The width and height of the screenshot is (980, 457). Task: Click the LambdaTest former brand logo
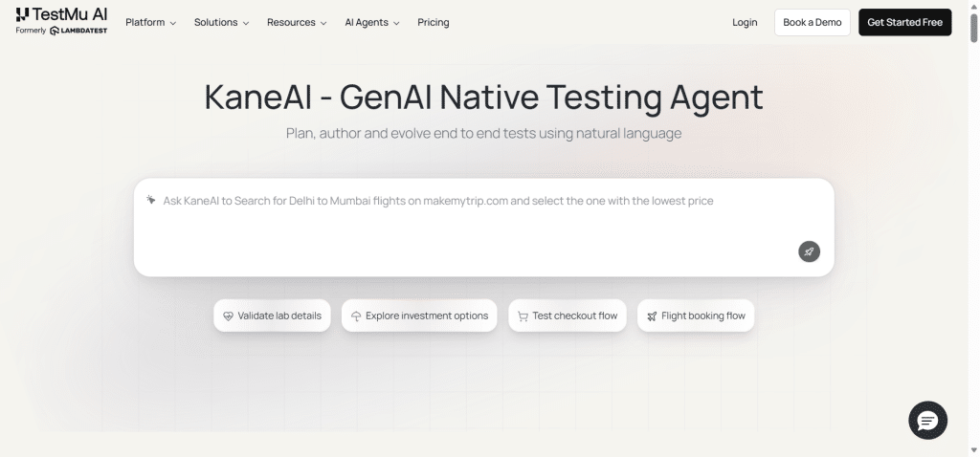78,31
